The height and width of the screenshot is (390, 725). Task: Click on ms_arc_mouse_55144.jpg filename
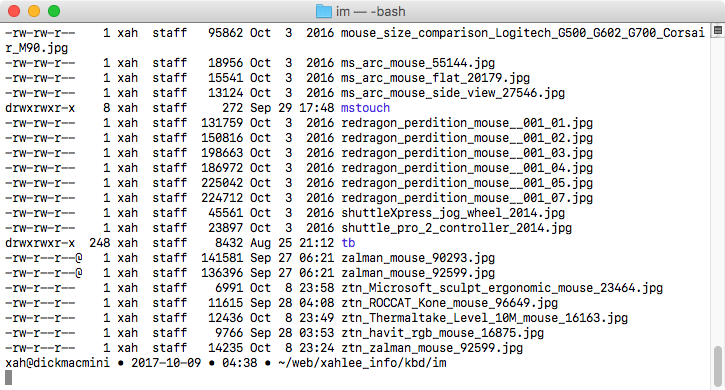coord(418,63)
